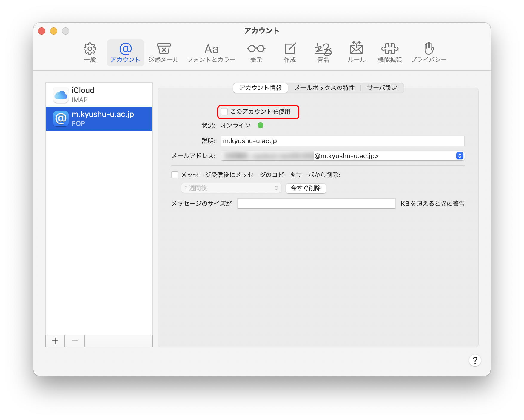
Task: Toggle delete message copy from server checkbox
Action: point(175,175)
